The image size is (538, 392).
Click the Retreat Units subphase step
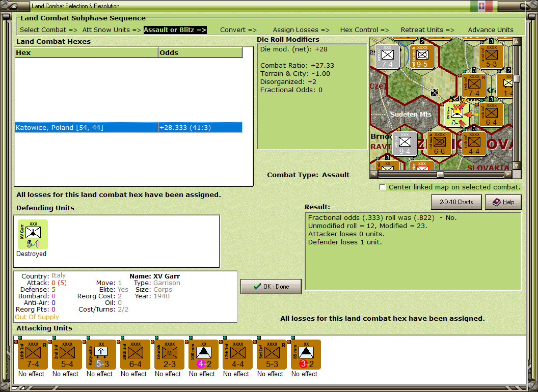pyautogui.click(x=427, y=30)
